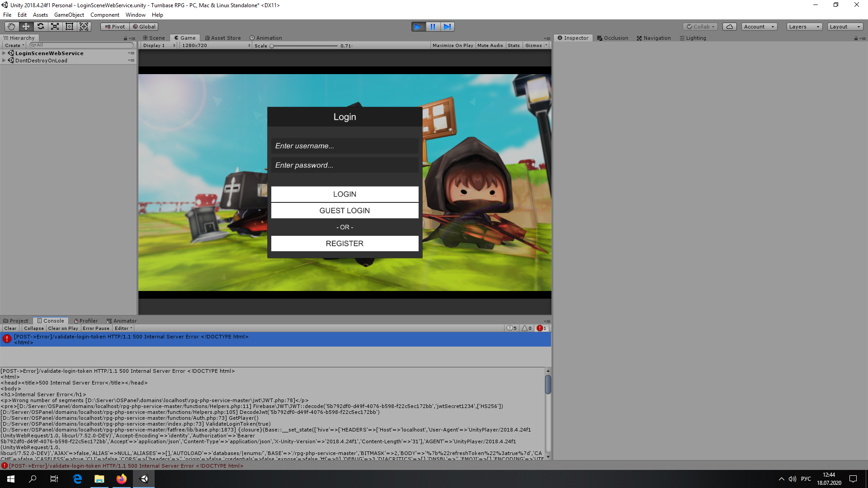Image resolution: width=868 pixels, height=488 pixels.
Task: Select the Scale tool
Action: point(55,26)
